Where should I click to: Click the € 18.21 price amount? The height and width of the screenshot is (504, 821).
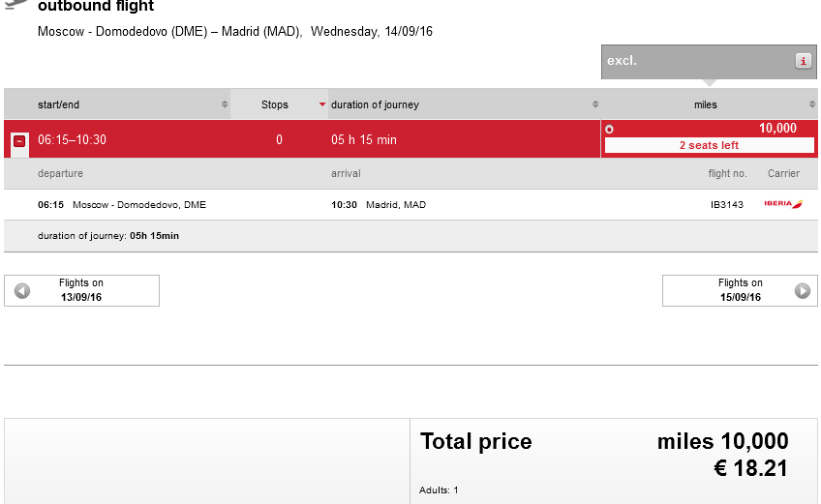tap(751, 468)
